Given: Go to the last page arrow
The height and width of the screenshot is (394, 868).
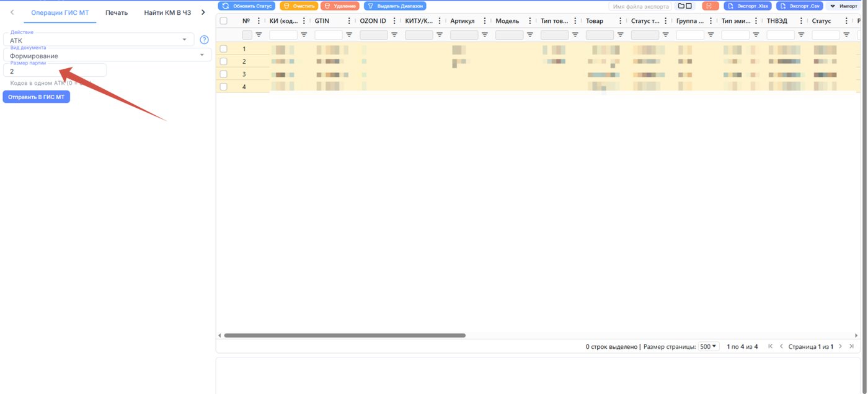Looking at the screenshot, I should pyautogui.click(x=852, y=346).
